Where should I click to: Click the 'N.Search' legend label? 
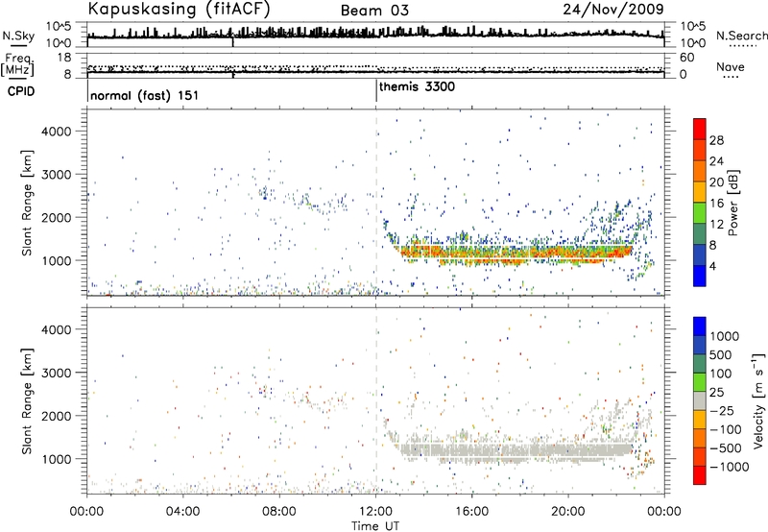741,36
